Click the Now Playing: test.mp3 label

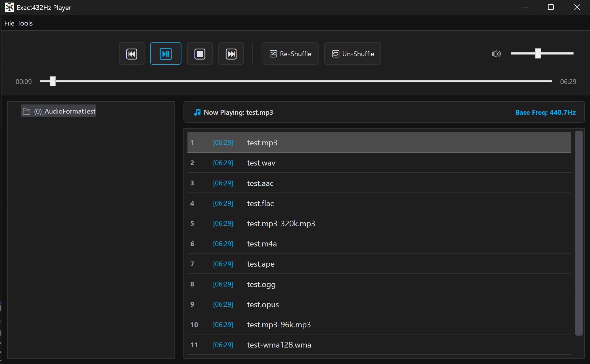pos(238,112)
